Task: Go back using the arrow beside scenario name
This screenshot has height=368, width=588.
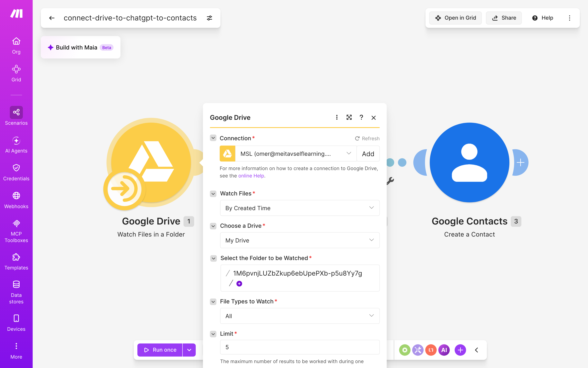Action: 52,18
